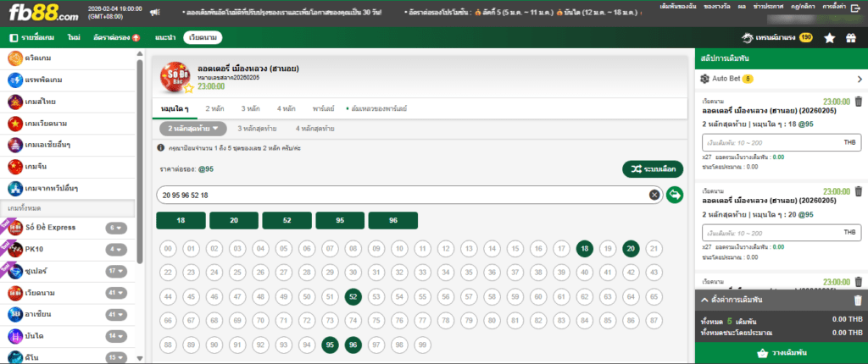
Task: Expand the เวียดนาม dropdown showing 41
Action: tap(116, 293)
